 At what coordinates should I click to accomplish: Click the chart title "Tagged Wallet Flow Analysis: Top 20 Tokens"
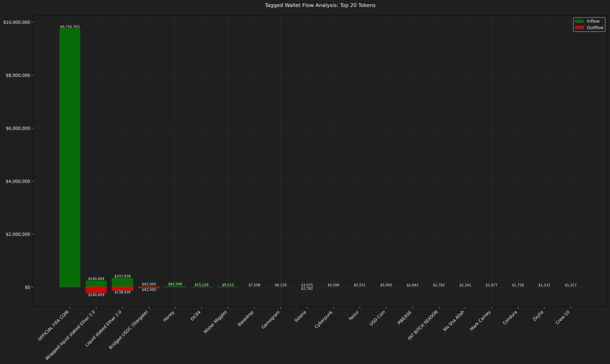(x=320, y=5)
